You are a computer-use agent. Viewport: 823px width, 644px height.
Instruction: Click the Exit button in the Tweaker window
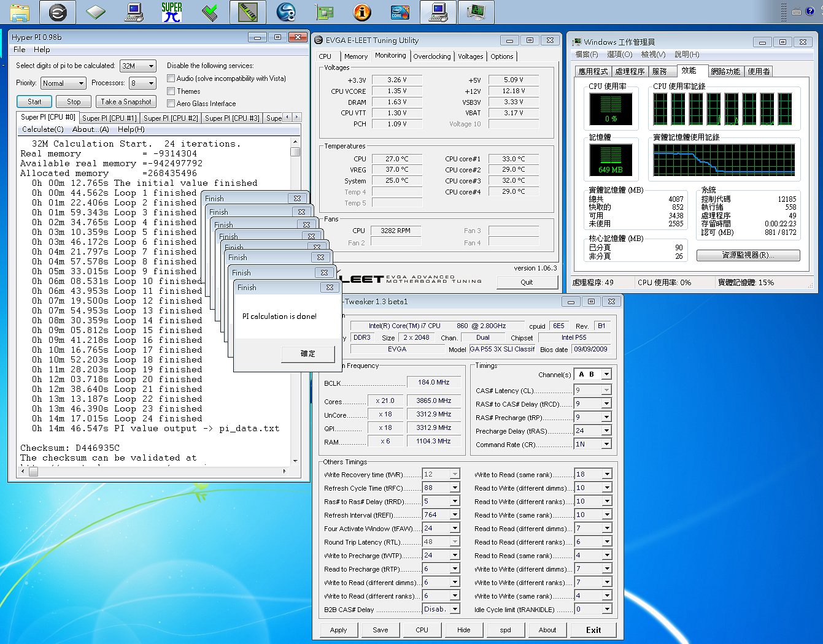pos(593,630)
